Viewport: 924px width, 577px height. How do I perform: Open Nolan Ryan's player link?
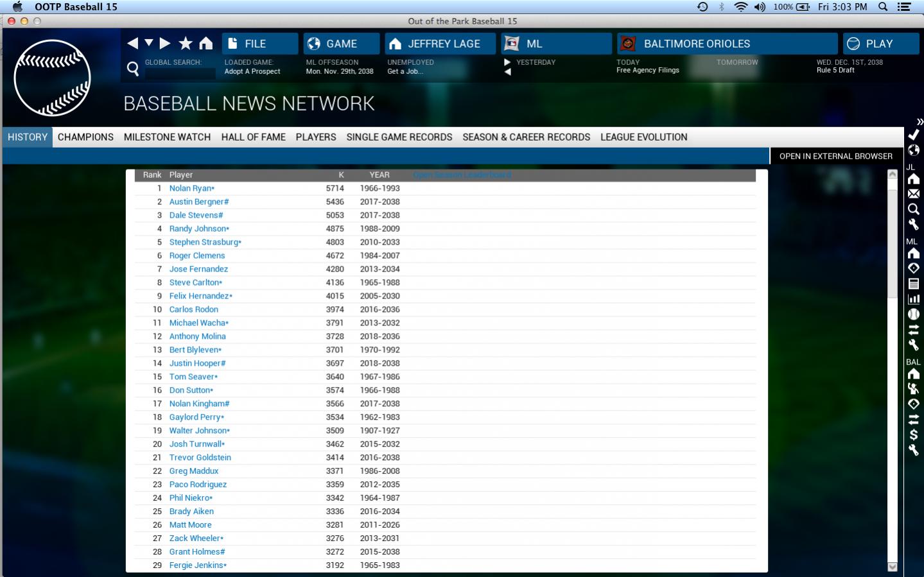coord(190,189)
